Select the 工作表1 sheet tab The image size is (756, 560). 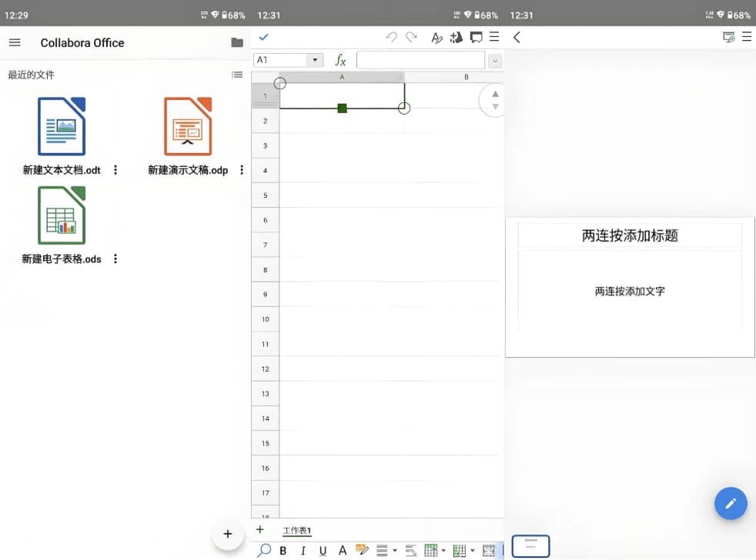coord(298,530)
